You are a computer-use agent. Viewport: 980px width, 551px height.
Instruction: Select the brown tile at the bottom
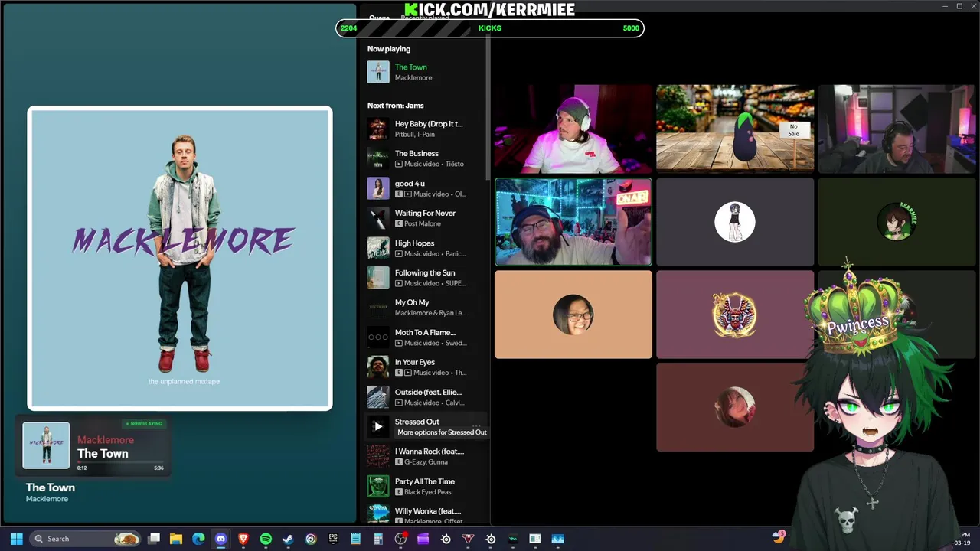tap(735, 407)
